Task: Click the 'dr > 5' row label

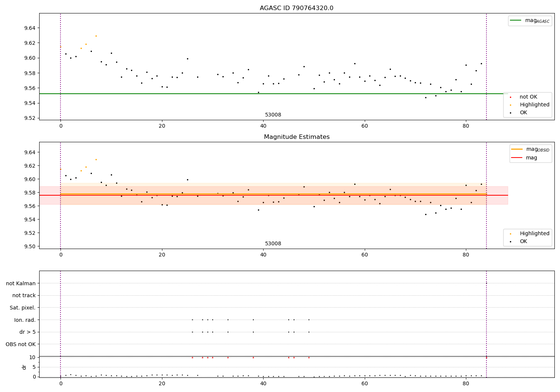Action: (28, 332)
